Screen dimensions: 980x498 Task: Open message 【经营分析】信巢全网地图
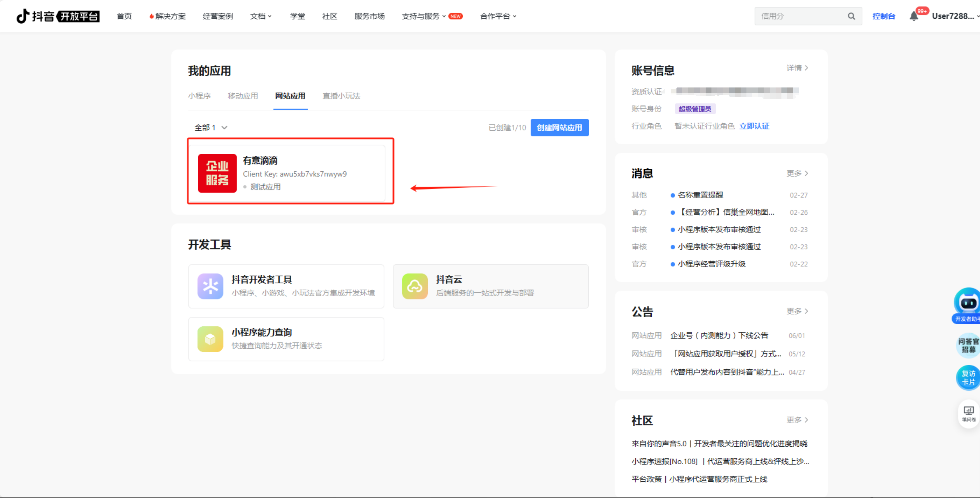(x=726, y=212)
